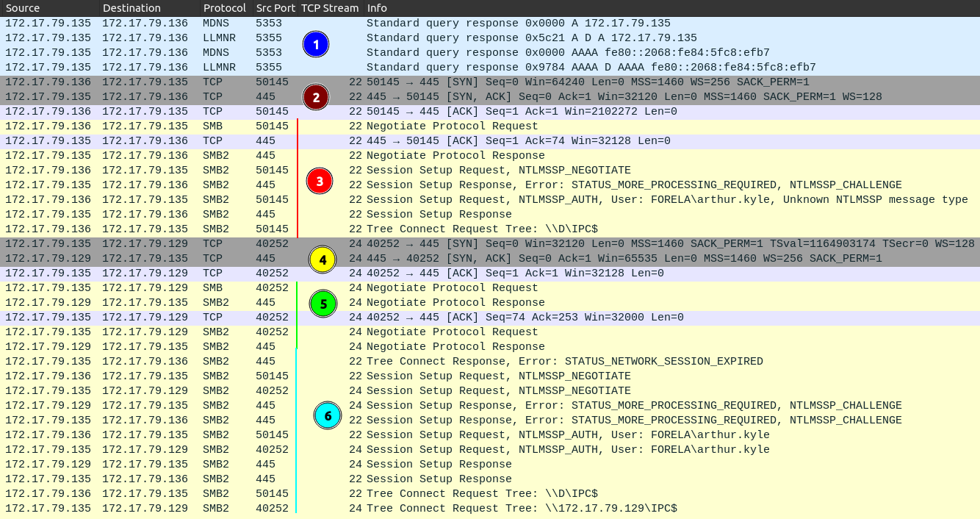Sort by the TCP Stream column header
Viewport: 980px width, 519px height.
(x=330, y=8)
